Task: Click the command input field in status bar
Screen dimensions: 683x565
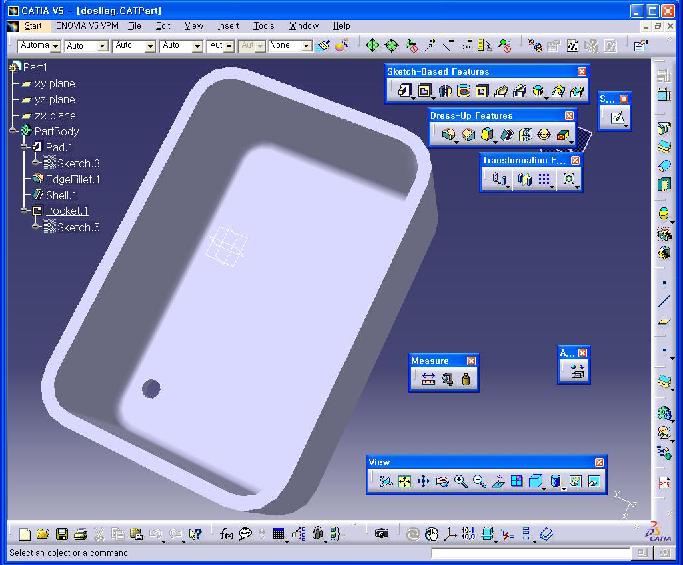Action: click(x=529, y=553)
